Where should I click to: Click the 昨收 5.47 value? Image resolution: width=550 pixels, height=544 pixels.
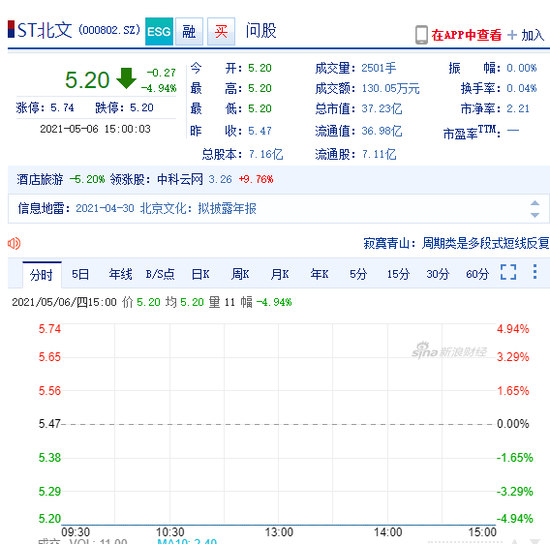point(260,131)
